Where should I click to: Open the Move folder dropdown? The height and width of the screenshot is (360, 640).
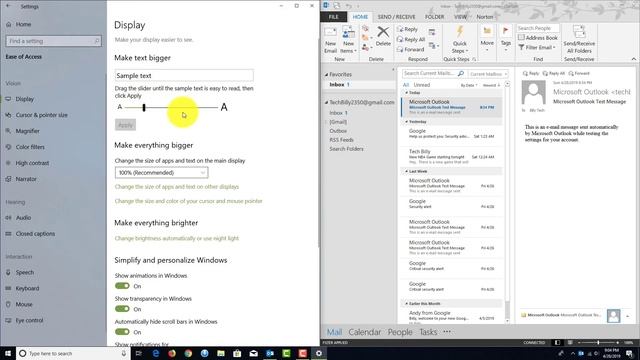pos(487,39)
